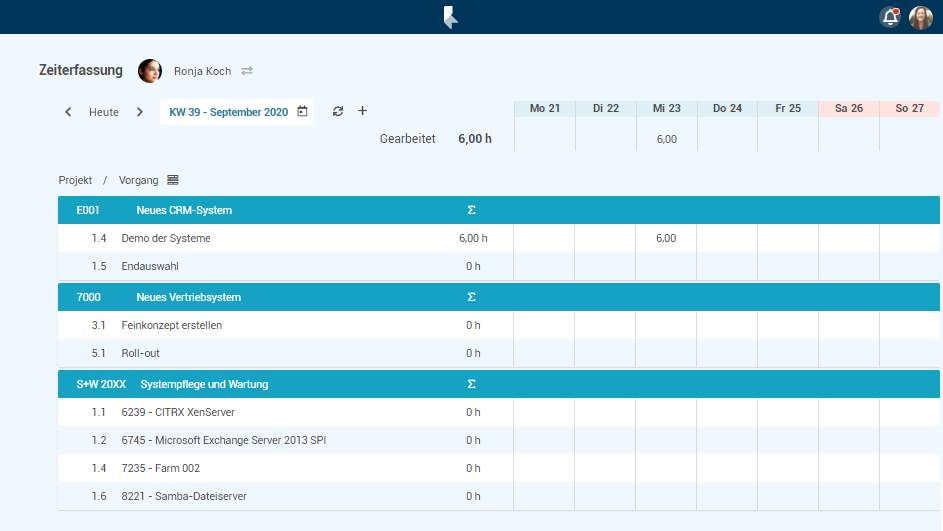Click CITRX XenServer cell under Fr 25
The width and height of the screenshot is (943, 531).
pos(788,413)
